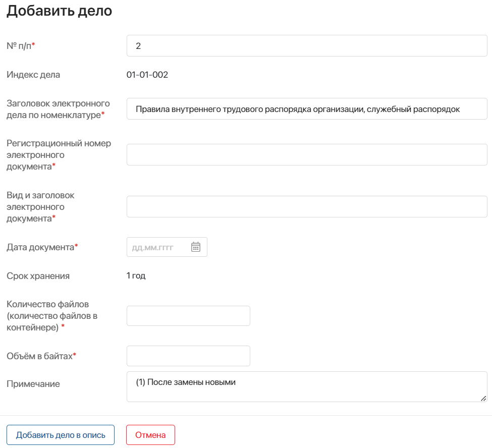Cancel the form with Отмена button

coord(150,435)
